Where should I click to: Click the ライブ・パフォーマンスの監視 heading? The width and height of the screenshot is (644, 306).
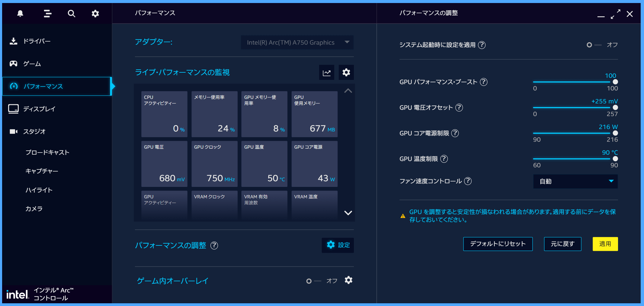182,72
